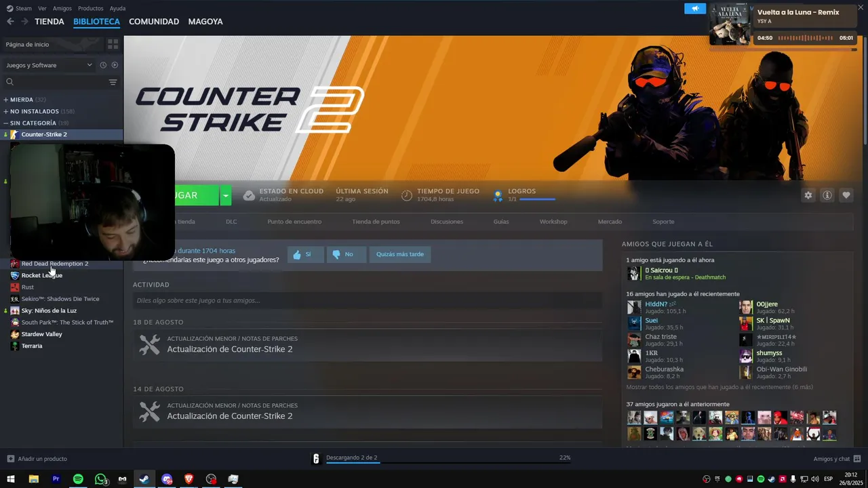
Task: Open the 18 de agosto update post
Action: tap(368, 344)
